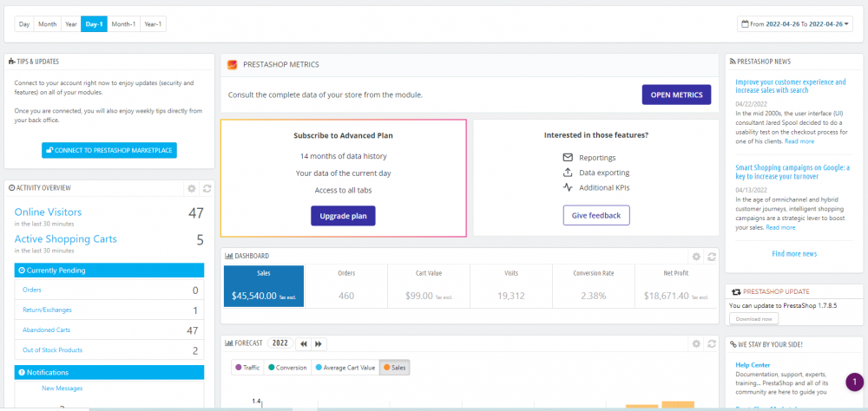Go to next forecast year
This screenshot has width=868, height=411.
[319, 343]
